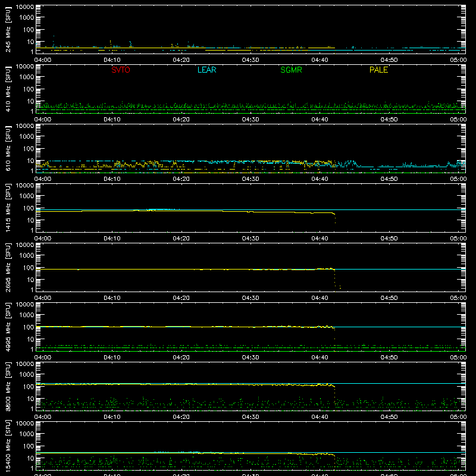The width and height of the screenshot is (476, 476).
Task: Click the yellow PALE drop-off point in 1415 MHz panel
Action: [x=335, y=218]
